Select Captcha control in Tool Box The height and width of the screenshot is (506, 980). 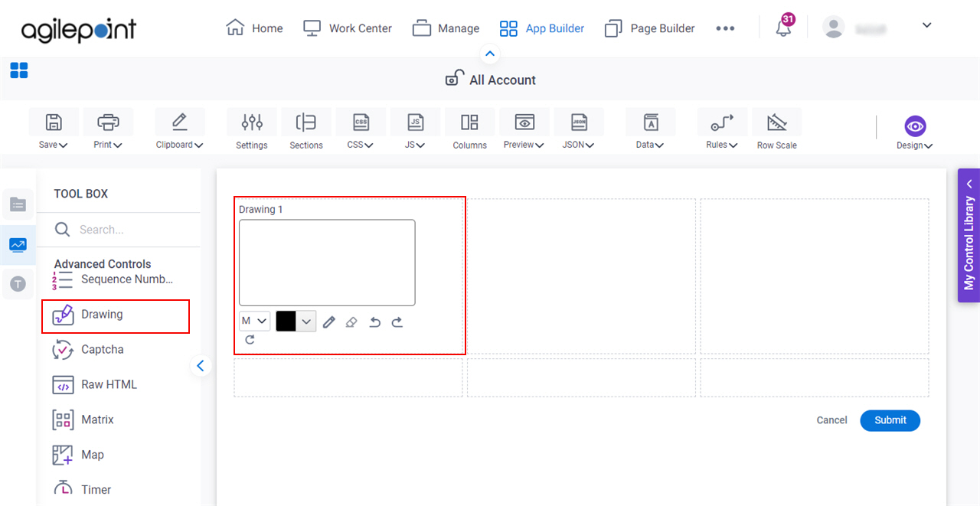(87, 350)
